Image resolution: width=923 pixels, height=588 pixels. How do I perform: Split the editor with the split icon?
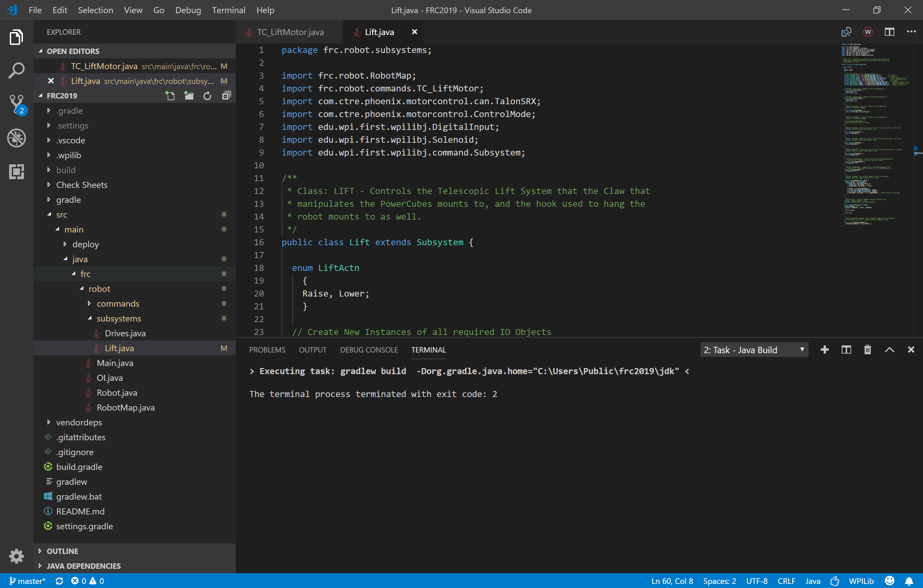[889, 32]
